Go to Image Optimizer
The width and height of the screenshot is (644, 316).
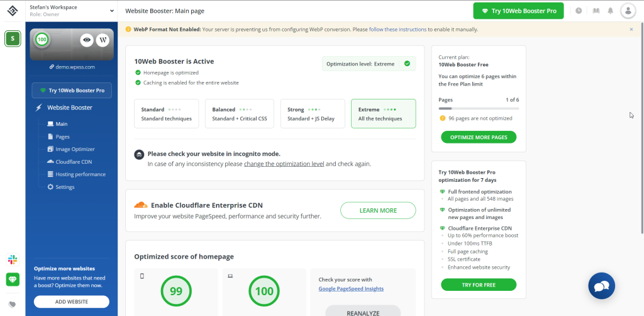[x=75, y=149]
